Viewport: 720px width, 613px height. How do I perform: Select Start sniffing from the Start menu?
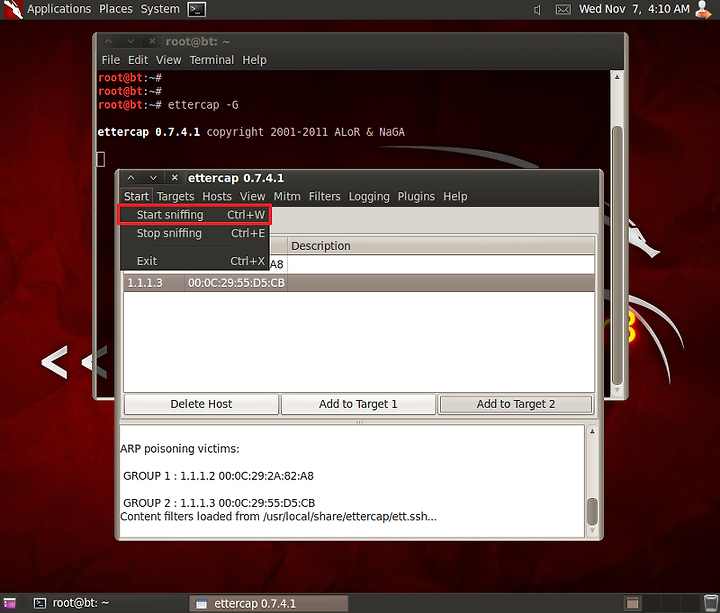[195, 215]
